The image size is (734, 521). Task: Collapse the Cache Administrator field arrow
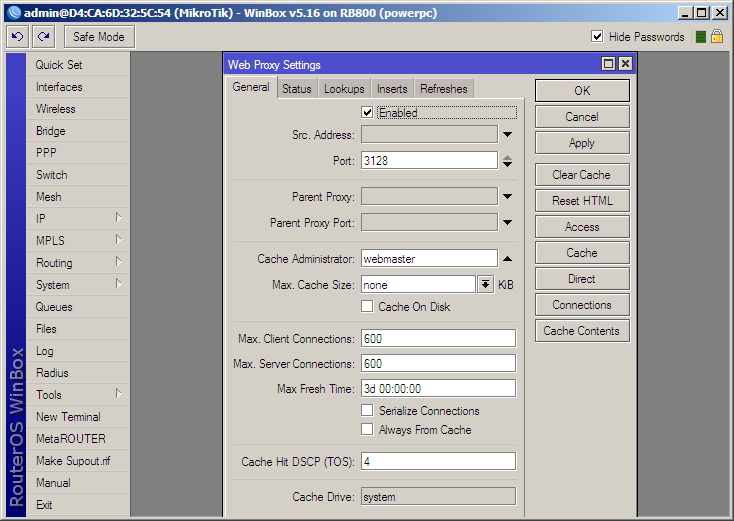tap(507, 258)
